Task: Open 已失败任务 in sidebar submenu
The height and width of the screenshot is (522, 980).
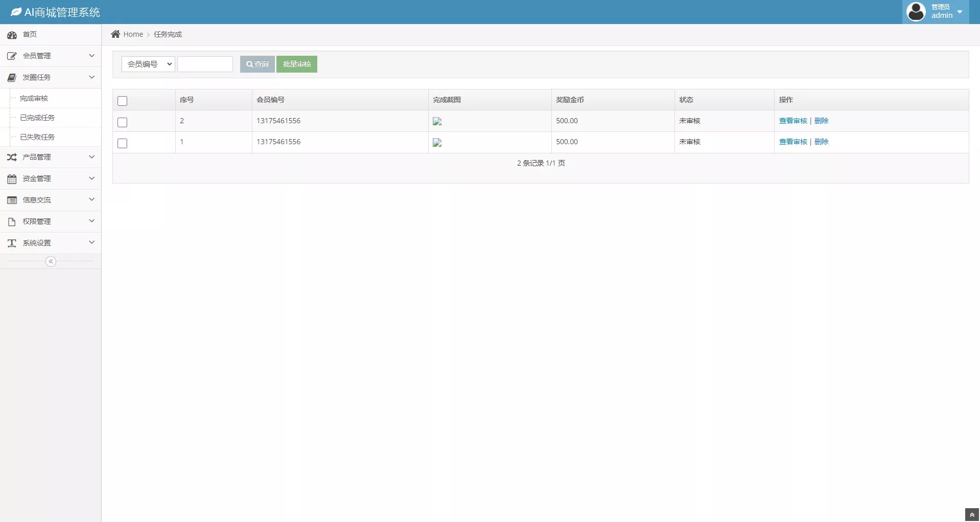Action: 37,137
